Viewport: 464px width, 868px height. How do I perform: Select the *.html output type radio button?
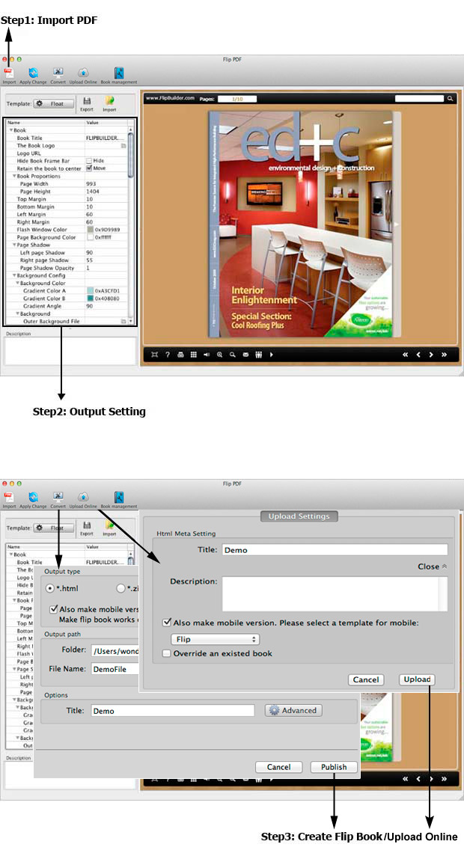click(x=50, y=588)
